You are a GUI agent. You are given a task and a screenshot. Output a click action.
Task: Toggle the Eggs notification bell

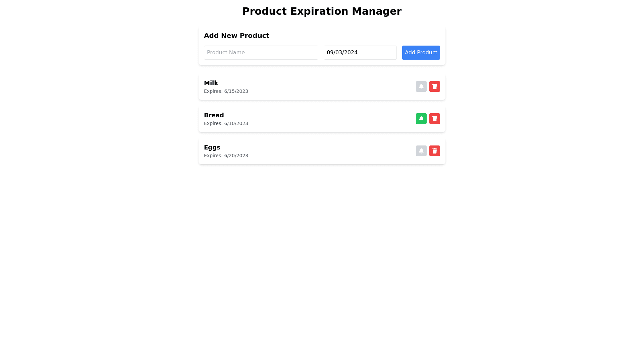click(x=421, y=151)
